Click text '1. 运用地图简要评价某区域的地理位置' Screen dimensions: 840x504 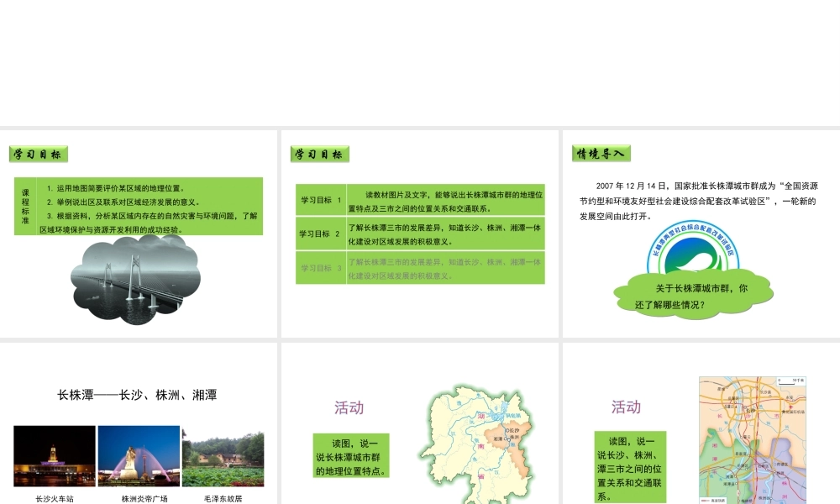pyautogui.click(x=115, y=188)
